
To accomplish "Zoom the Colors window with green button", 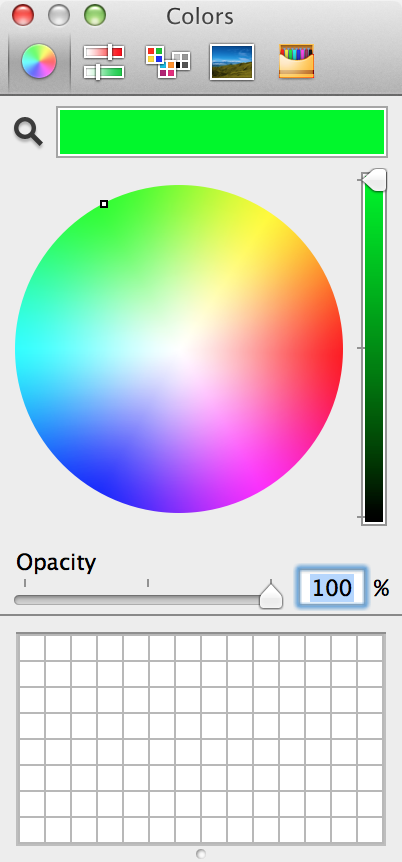I will (95, 15).
